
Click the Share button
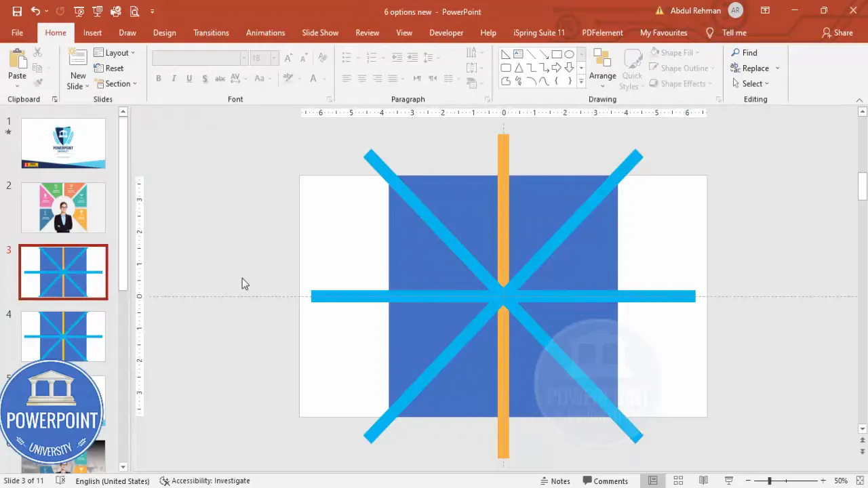point(837,33)
